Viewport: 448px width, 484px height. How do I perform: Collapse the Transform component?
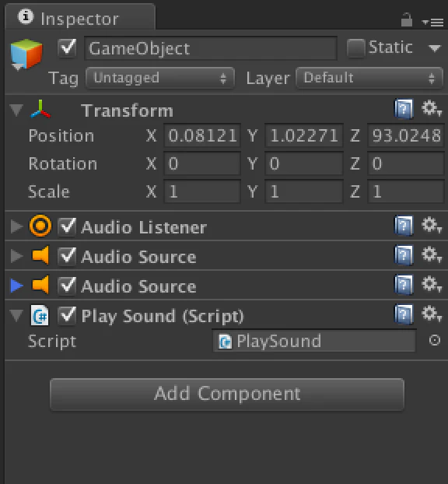pyautogui.click(x=16, y=110)
